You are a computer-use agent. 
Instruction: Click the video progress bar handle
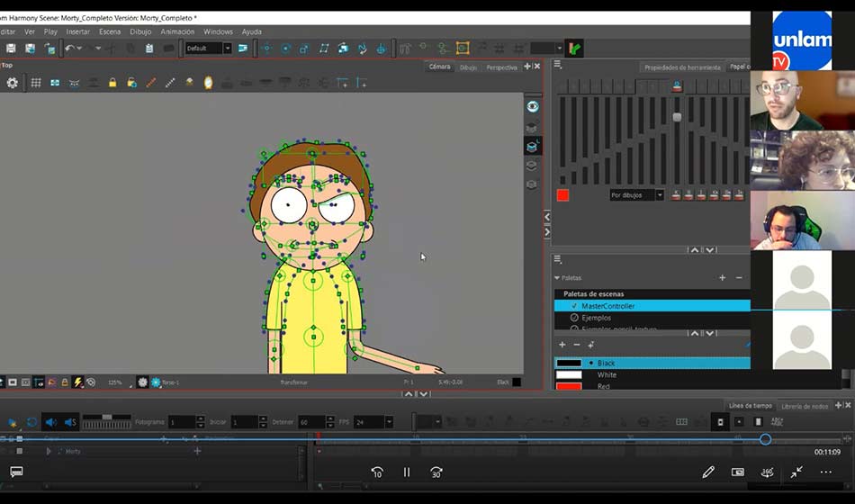pyautogui.click(x=765, y=439)
